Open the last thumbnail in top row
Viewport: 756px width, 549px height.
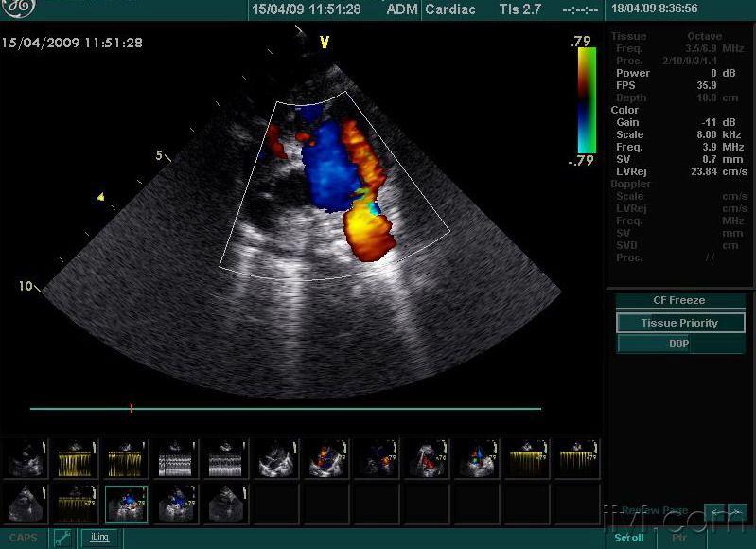[x=576, y=459]
